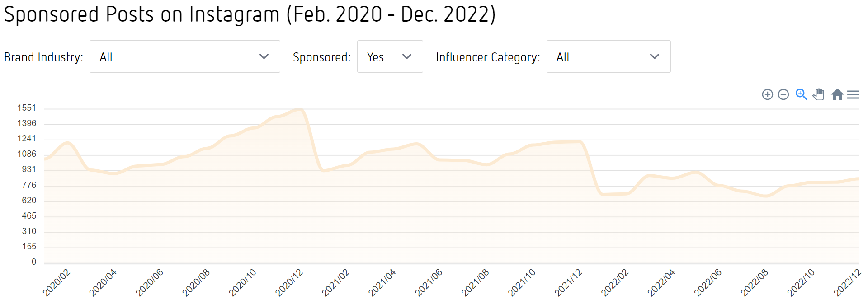Open the Sponsored Yes dropdown
Image resolution: width=868 pixels, height=304 pixels.
(390, 57)
